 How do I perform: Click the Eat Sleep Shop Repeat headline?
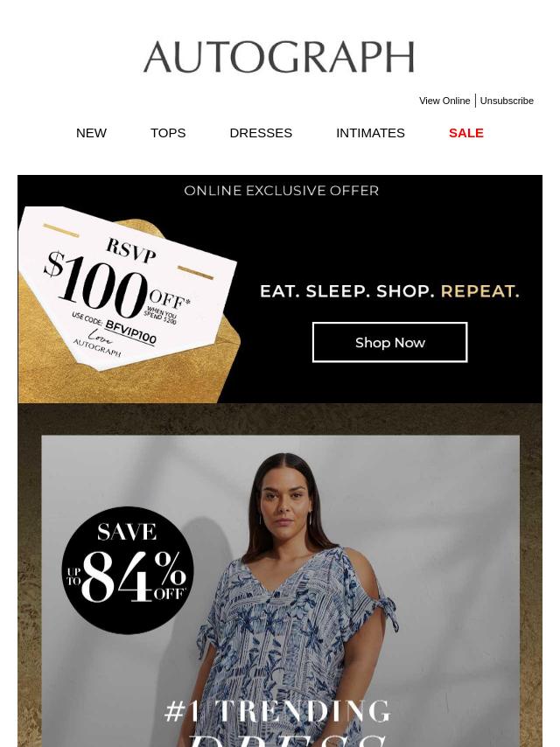point(389,291)
